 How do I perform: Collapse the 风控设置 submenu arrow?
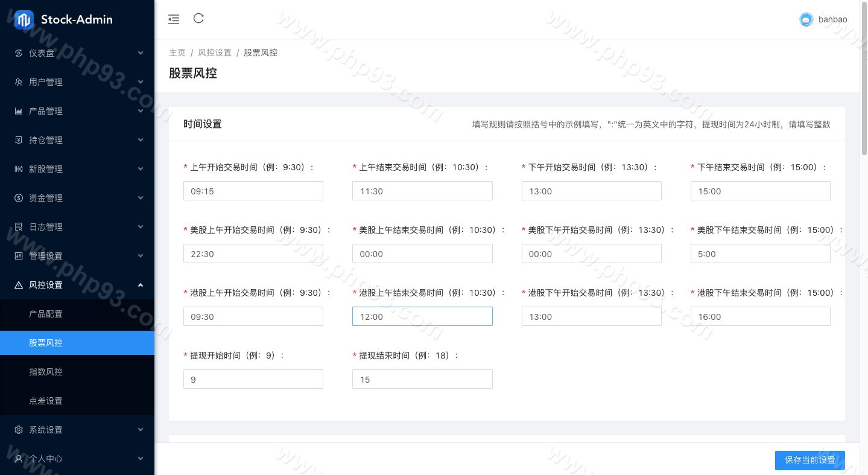pos(141,285)
